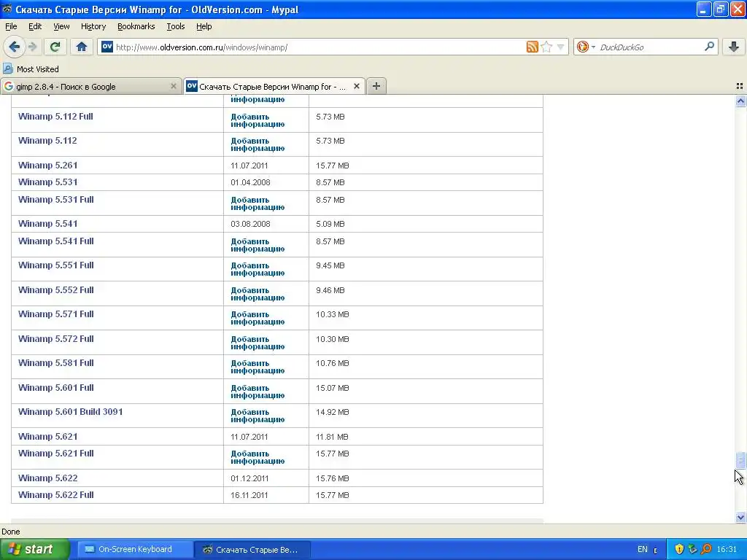Viewport: 747px width, 560px height.
Task: Close the Winamp OldVersion tab
Action: [356, 86]
